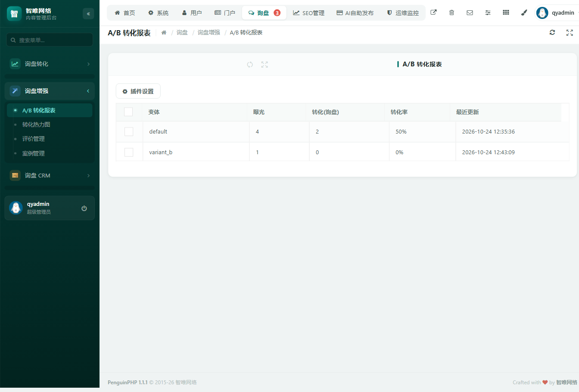Image resolution: width=579 pixels, height=392 pixels.
Task: Click the 询盘 breadcrumb link
Action: coord(182,33)
